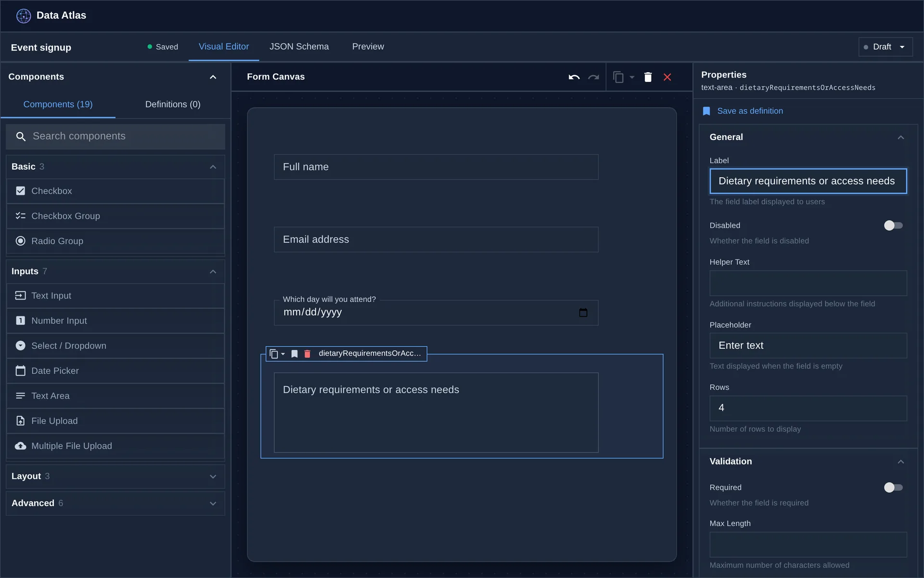Image resolution: width=924 pixels, height=578 pixels.
Task: Click the calendar icon in date field
Action: (583, 313)
